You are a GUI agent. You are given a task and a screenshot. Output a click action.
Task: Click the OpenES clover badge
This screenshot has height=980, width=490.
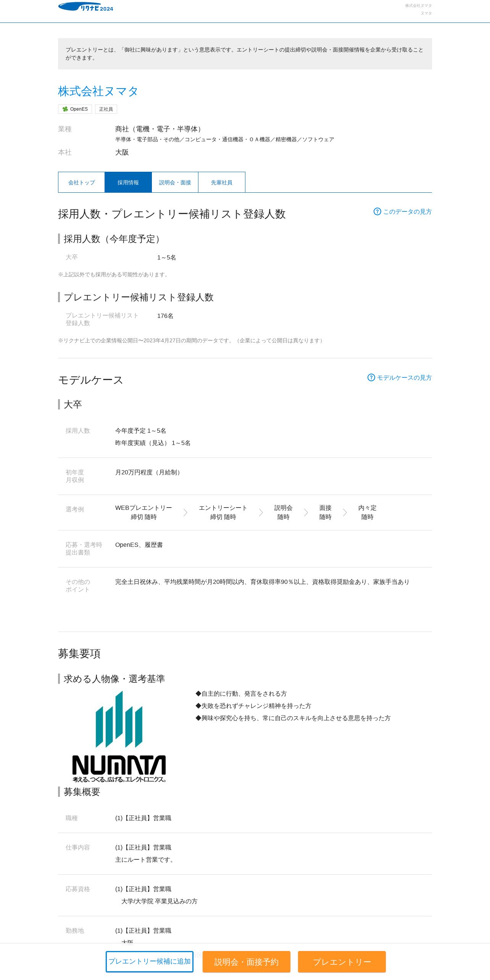point(75,109)
